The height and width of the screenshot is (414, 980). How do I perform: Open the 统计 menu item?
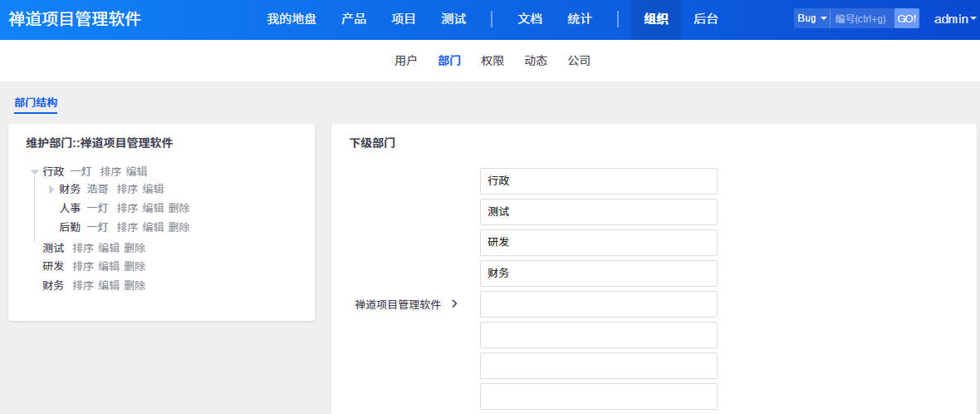pos(580,19)
